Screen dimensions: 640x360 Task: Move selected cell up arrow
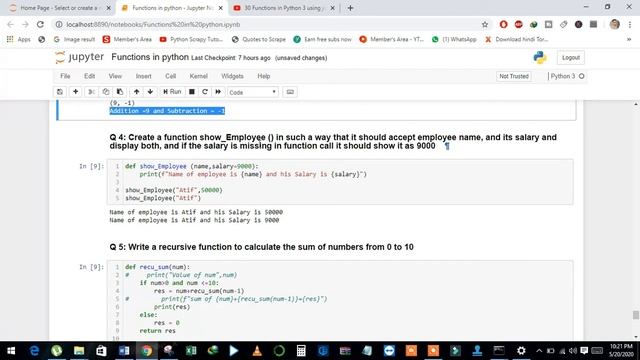point(136,92)
